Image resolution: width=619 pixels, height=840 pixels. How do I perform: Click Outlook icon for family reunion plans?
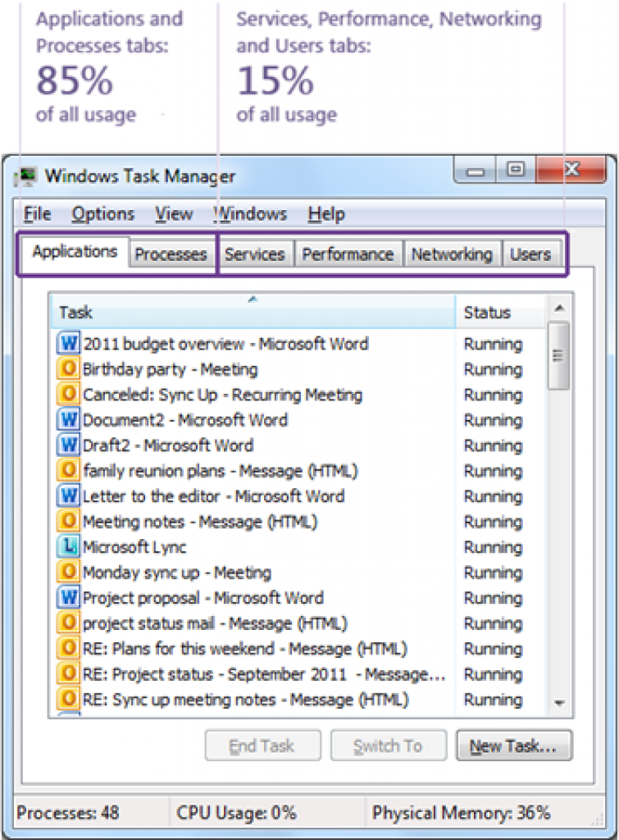tap(69, 470)
